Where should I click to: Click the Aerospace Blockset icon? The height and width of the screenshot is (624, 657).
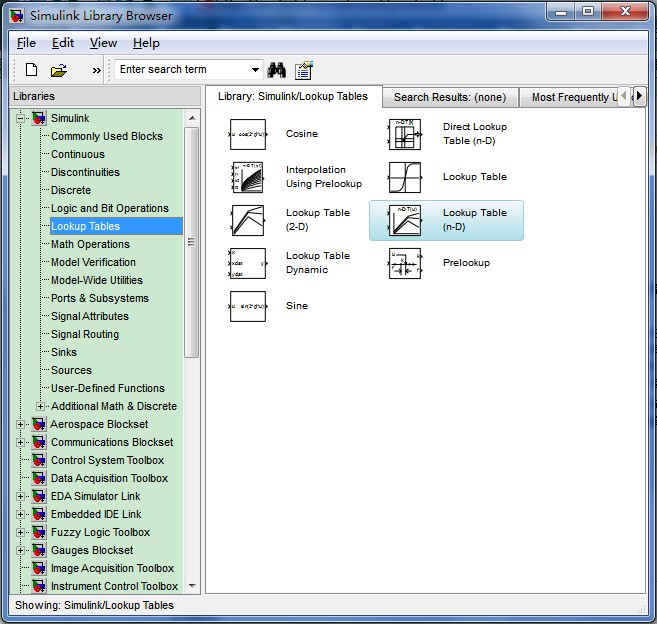click(39, 424)
